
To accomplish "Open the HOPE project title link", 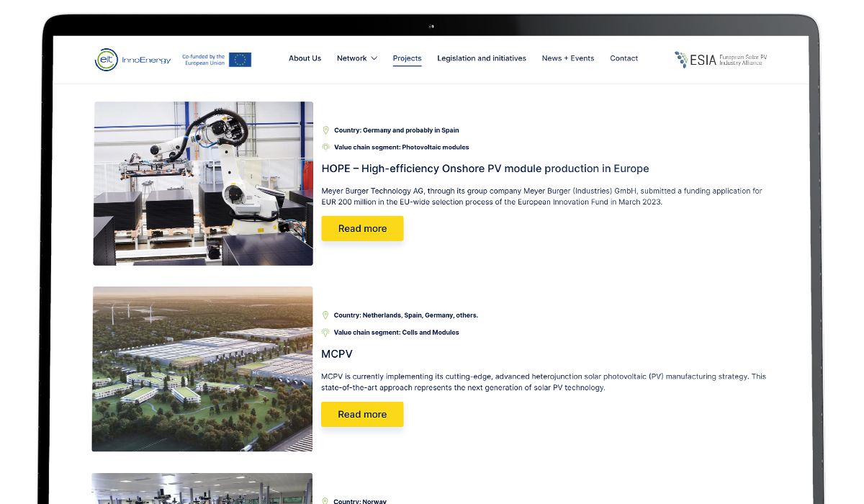I will pyautogui.click(x=485, y=168).
